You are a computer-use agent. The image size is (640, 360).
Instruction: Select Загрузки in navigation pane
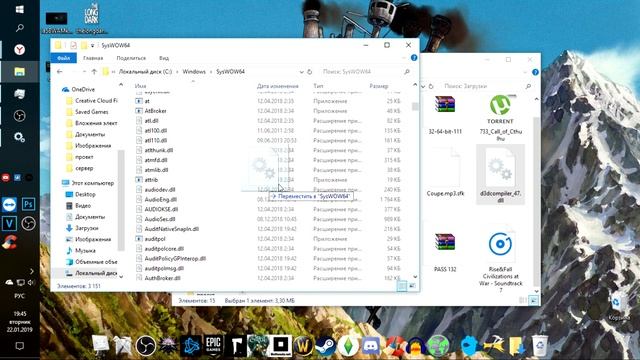coord(82,228)
